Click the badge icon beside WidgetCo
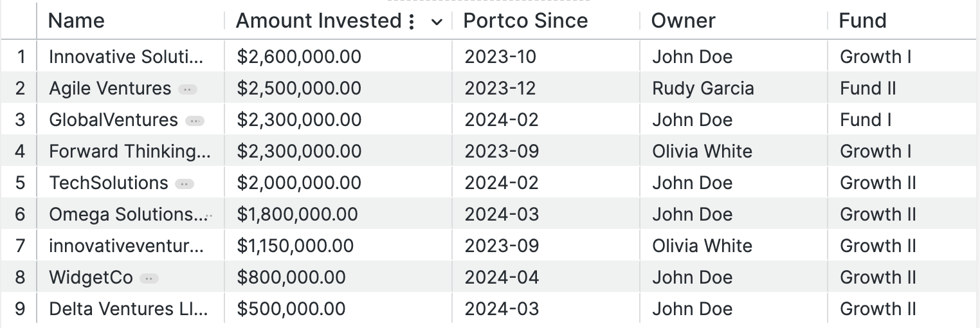 pos(149,278)
